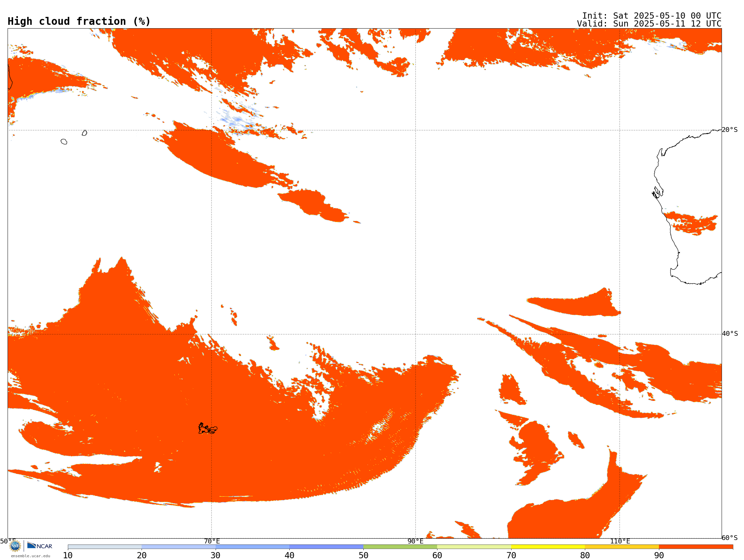Image resolution: width=744 pixels, height=560 pixels.
Task: Click the colorbar tick label 80
Action: point(585,556)
